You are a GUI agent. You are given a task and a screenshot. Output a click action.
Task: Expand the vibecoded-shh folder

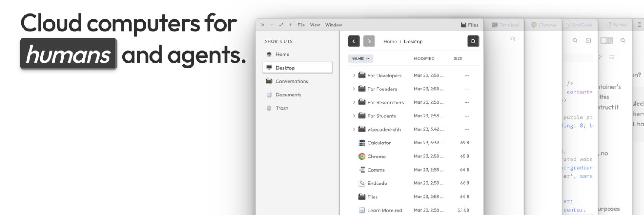[x=354, y=129]
